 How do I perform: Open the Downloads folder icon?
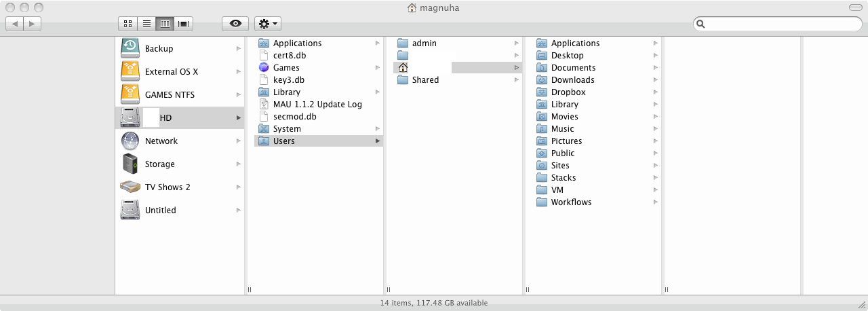(542, 79)
